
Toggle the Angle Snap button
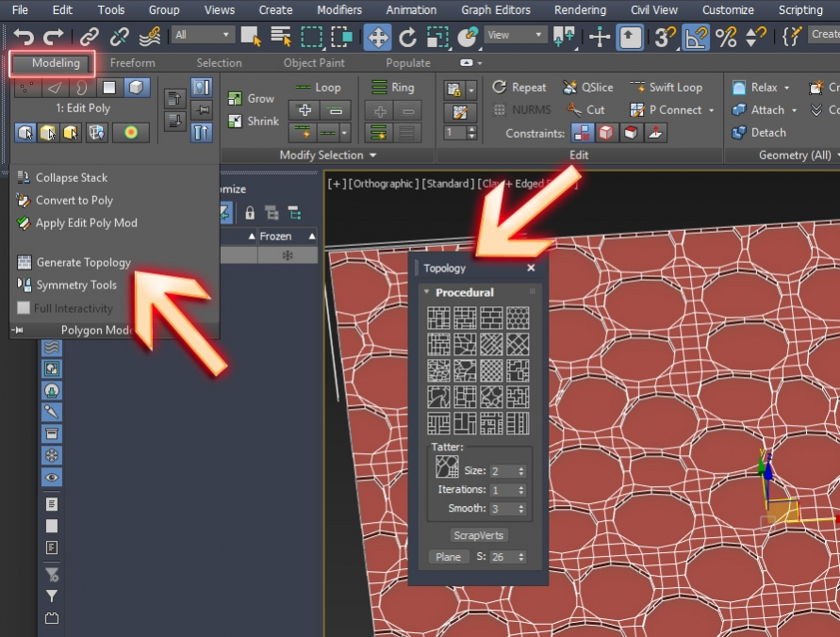point(696,37)
